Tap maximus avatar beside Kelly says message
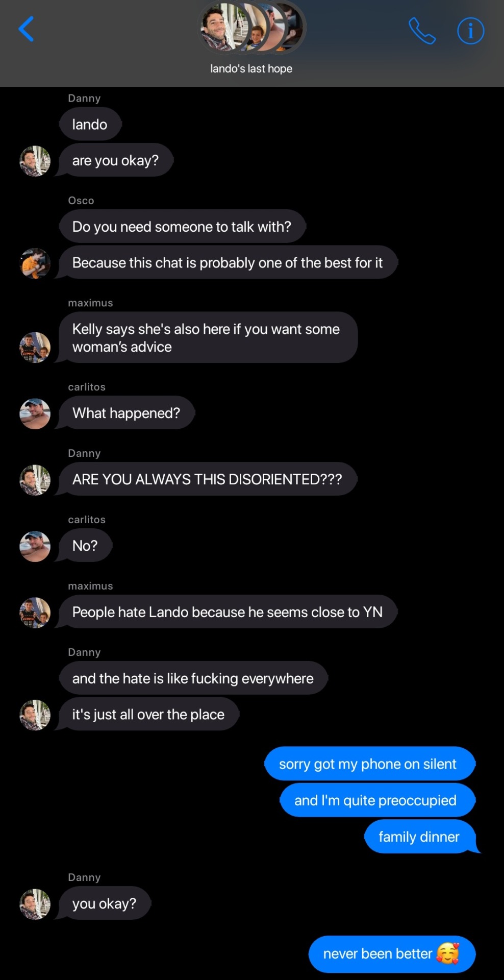504x980 pixels. tap(35, 347)
